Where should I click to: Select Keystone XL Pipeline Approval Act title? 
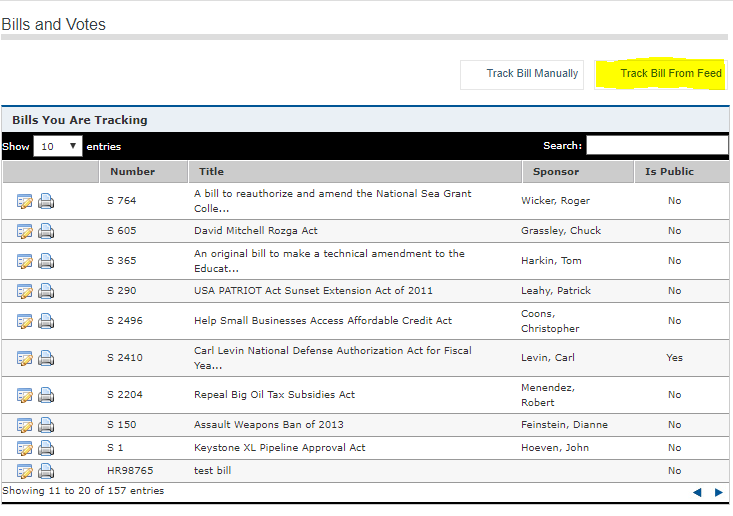click(x=280, y=448)
